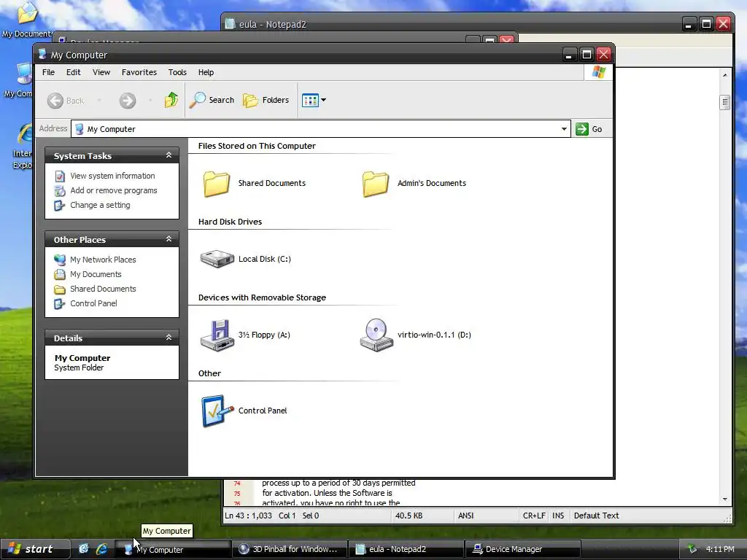This screenshot has height=560, width=747.
Task: Click the My Computer title bar icon
Action: coord(42,54)
